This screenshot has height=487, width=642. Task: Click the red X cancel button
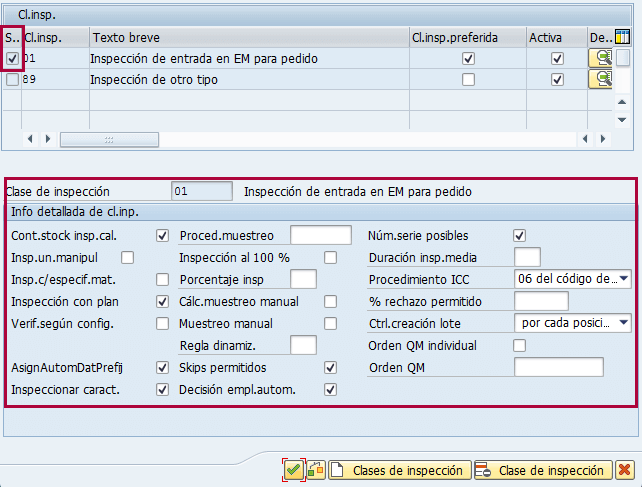coord(624,470)
